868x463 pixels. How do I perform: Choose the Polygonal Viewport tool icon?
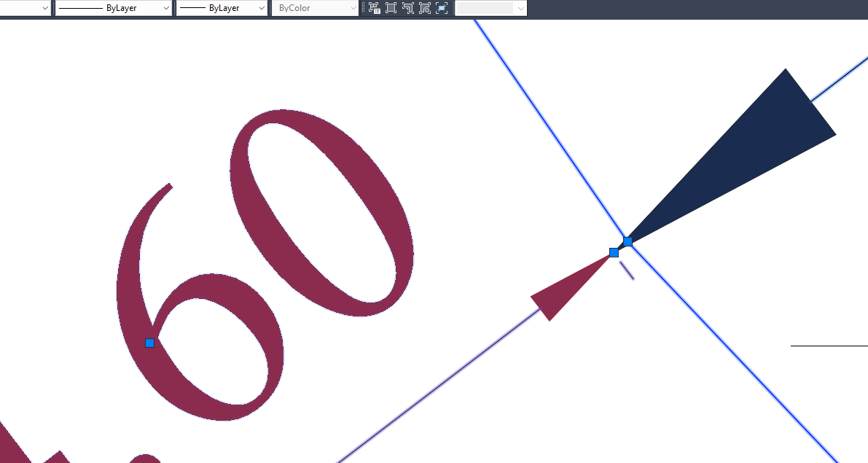click(x=408, y=8)
